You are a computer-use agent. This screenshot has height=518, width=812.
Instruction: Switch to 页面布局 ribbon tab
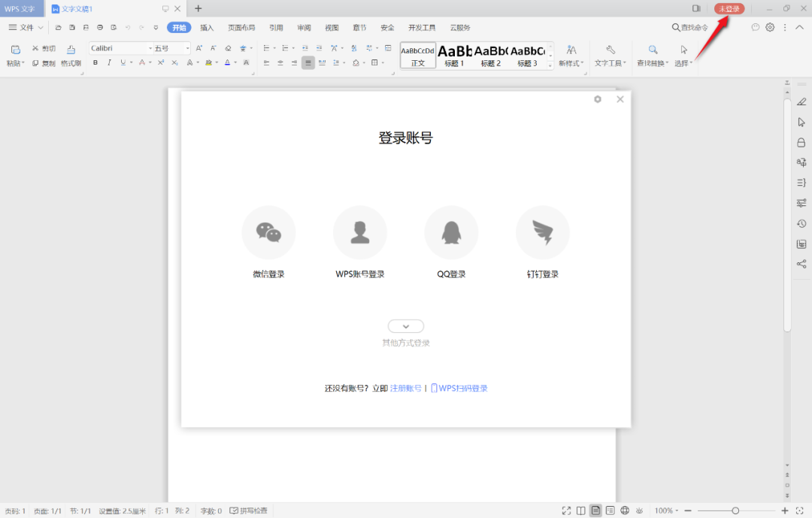(x=242, y=28)
